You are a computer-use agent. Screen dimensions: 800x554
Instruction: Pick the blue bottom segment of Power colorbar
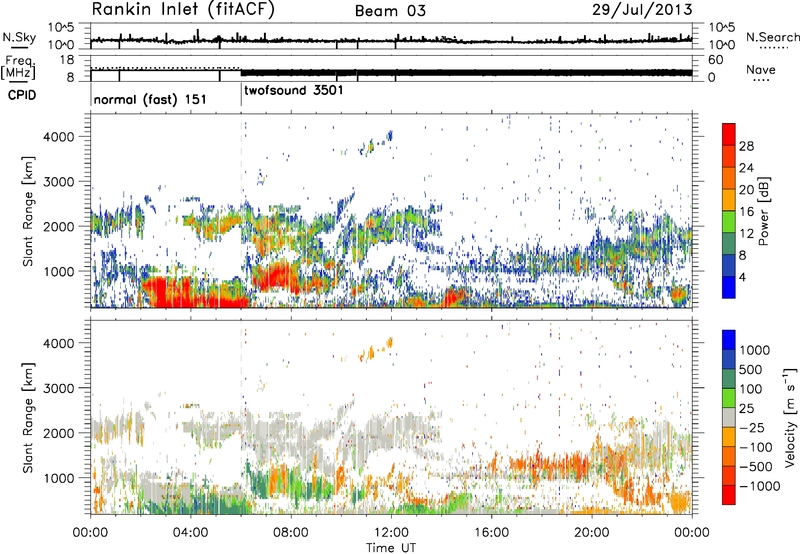point(729,287)
